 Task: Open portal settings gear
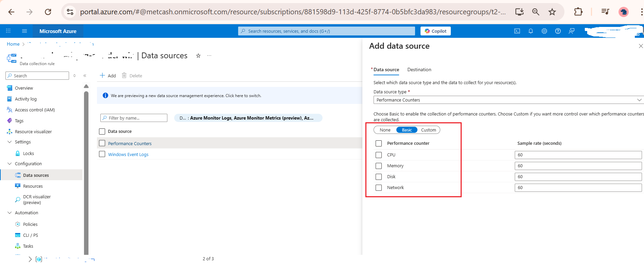(x=544, y=31)
